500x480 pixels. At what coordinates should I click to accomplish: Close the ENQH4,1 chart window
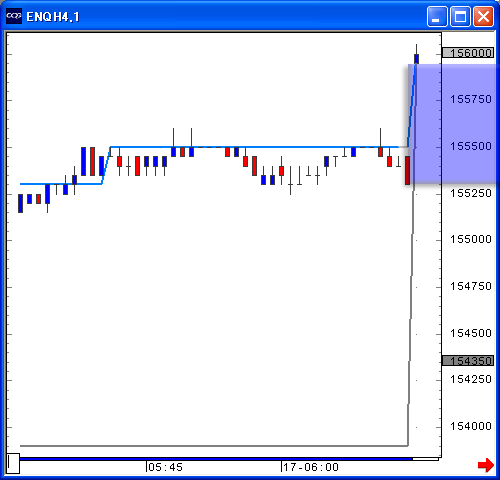pyautogui.click(x=483, y=16)
